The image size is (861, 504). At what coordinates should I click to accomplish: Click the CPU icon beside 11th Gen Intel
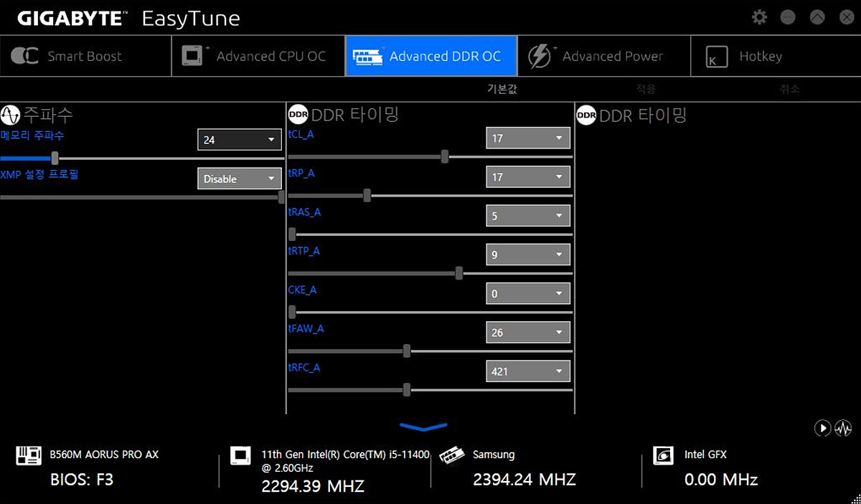(x=240, y=455)
